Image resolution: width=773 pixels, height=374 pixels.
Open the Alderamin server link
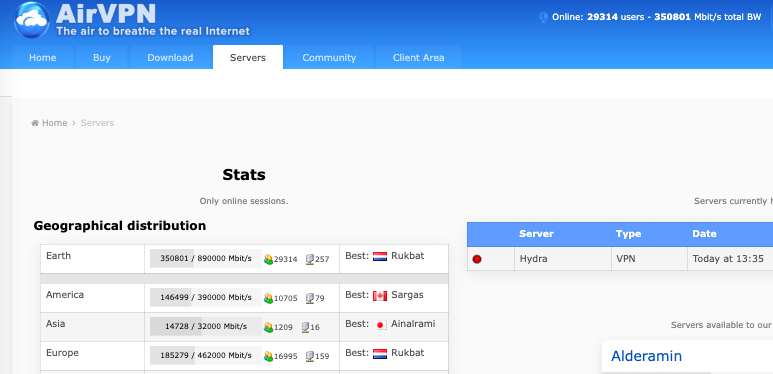pos(646,356)
